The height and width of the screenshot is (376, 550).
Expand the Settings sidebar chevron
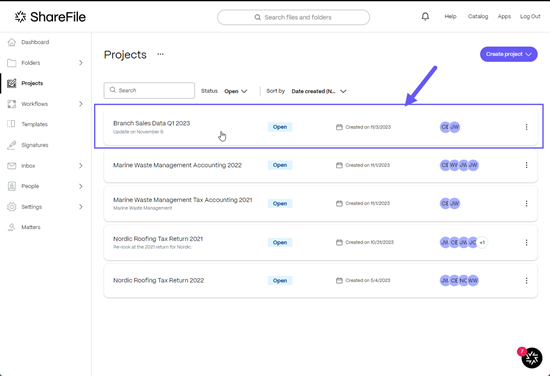[81, 207]
